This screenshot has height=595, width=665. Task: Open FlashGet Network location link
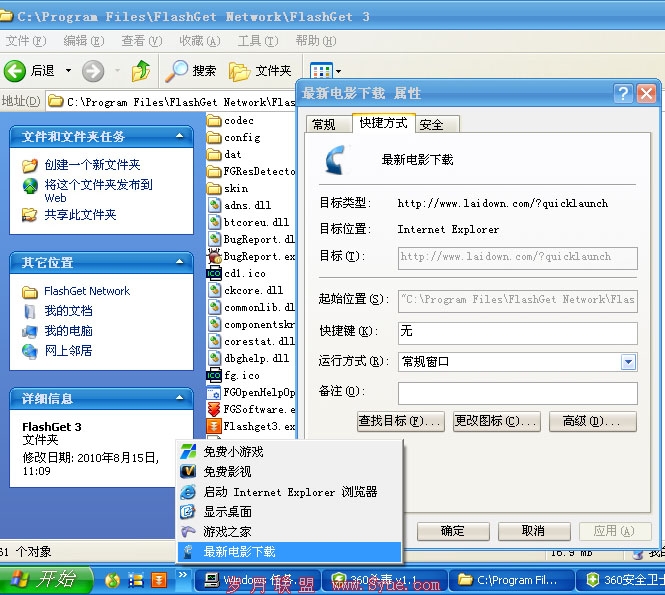87,291
